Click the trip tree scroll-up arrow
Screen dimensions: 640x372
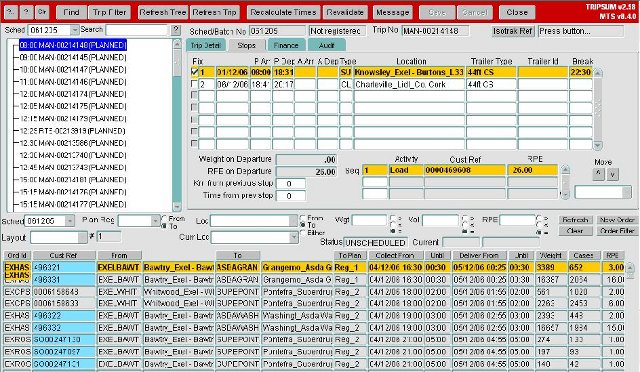pyautogui.click(x=177, y=44)
